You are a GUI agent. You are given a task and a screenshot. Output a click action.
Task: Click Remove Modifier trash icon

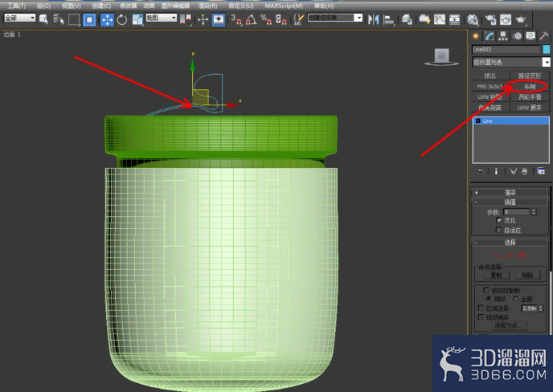(x=524, y=171)
